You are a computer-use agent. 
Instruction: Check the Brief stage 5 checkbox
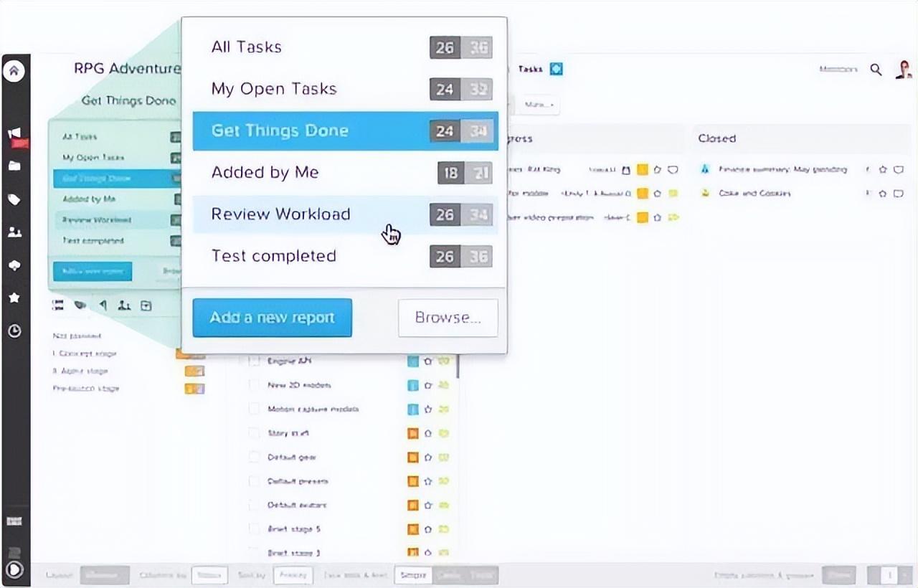coord(254,529)
